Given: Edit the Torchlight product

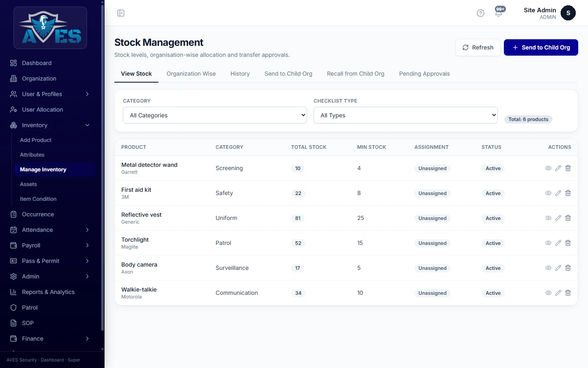Looking at the screenshot, I should (558, 243).
